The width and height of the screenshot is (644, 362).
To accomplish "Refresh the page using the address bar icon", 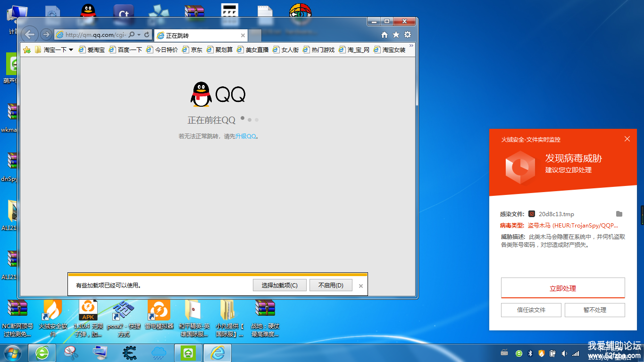I will 147,35.
